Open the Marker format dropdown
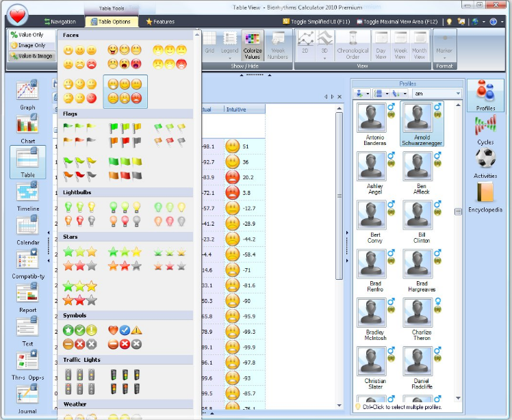Image resolution: width=512 pixels, height=420 pixels. tap(444, 46)
